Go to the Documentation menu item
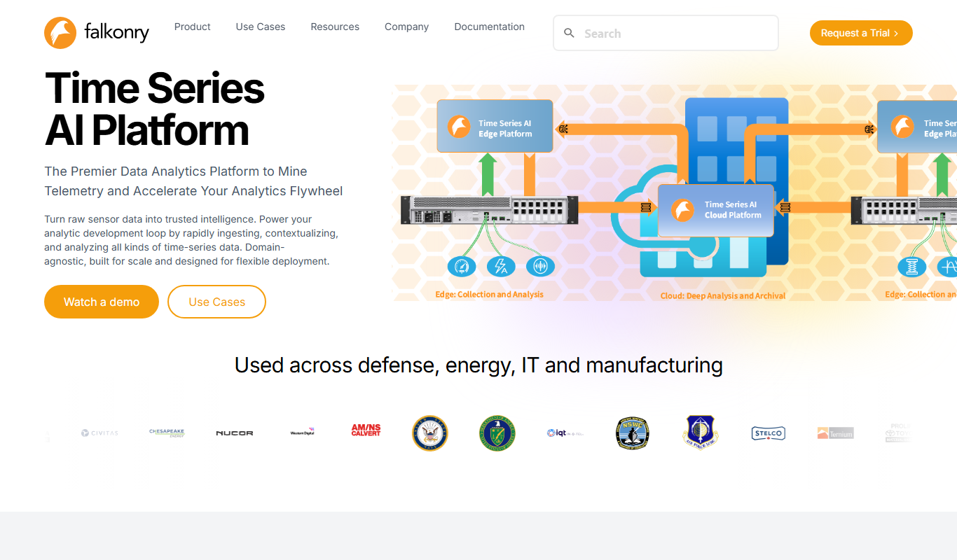The height and width of the screenshot is (560, 957). [489, 27]
